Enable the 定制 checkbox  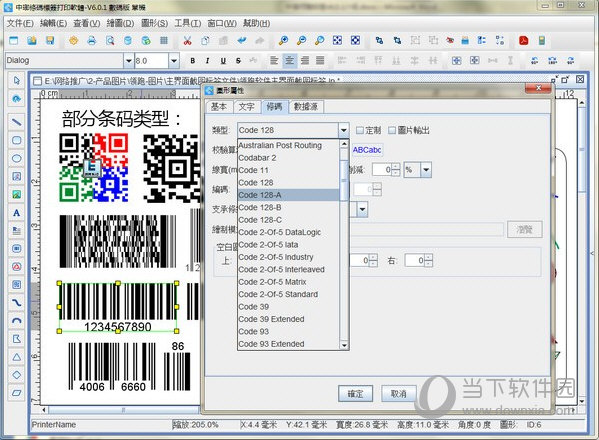coord(359,130)
